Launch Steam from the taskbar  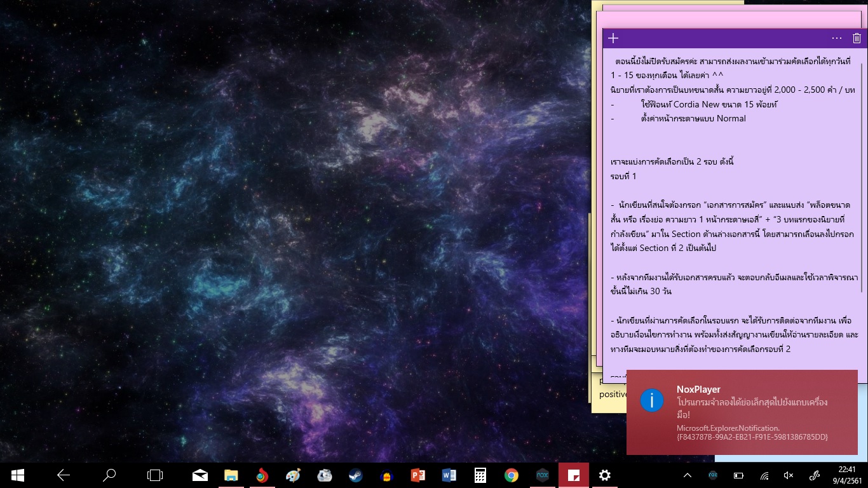coord(355,475)
